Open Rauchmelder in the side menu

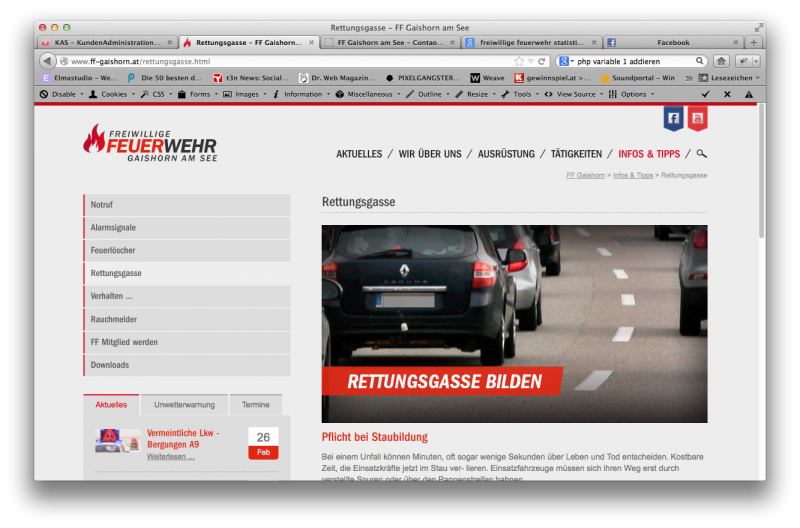(x=187, y=319)
